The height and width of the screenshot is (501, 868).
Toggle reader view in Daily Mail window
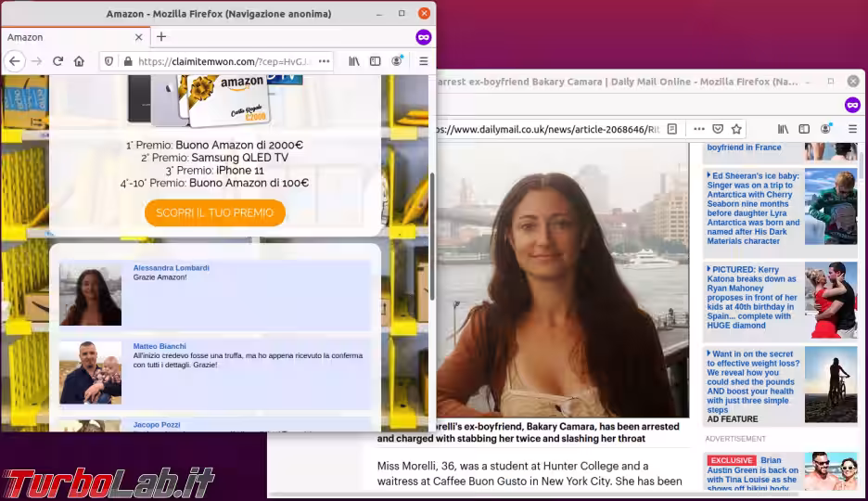[672, 129]
